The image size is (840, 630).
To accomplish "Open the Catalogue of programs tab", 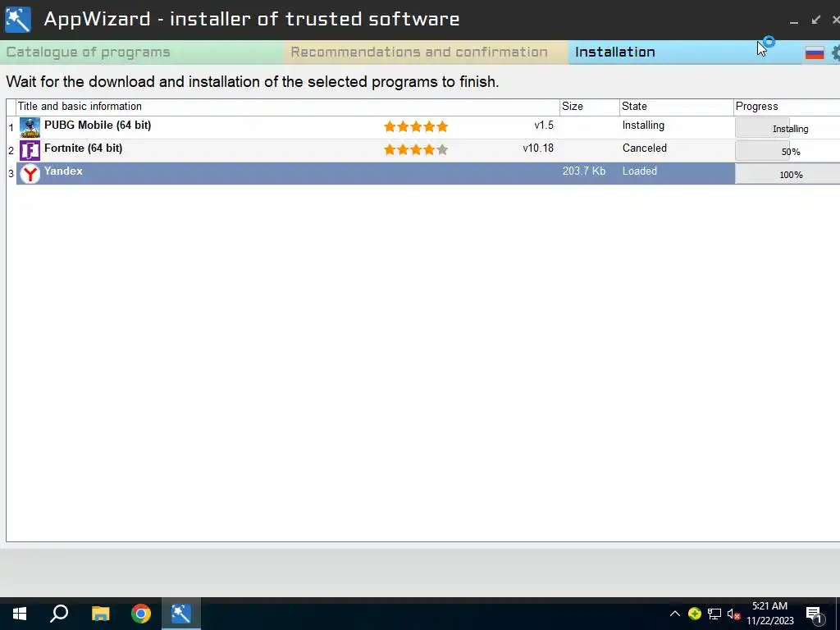I will tap(142, 52).
